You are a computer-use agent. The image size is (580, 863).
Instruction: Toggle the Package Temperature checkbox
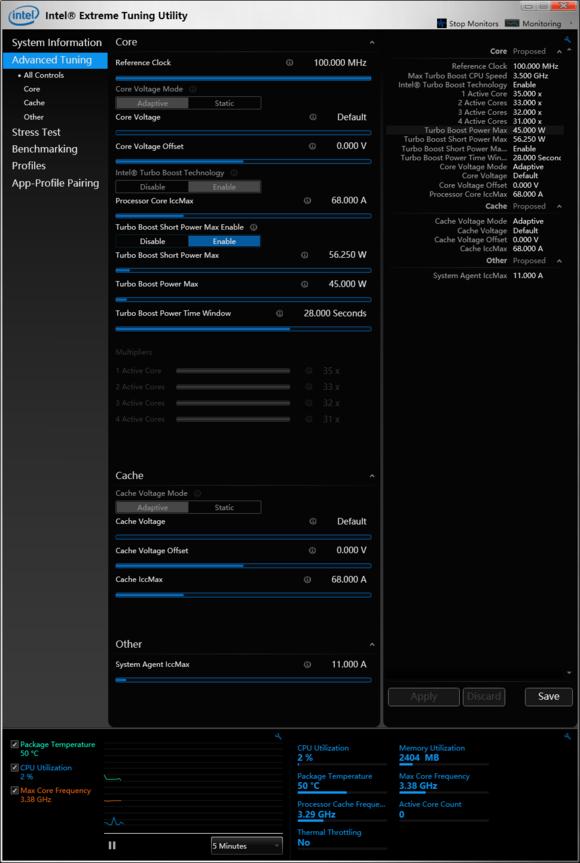coord(15,745)
